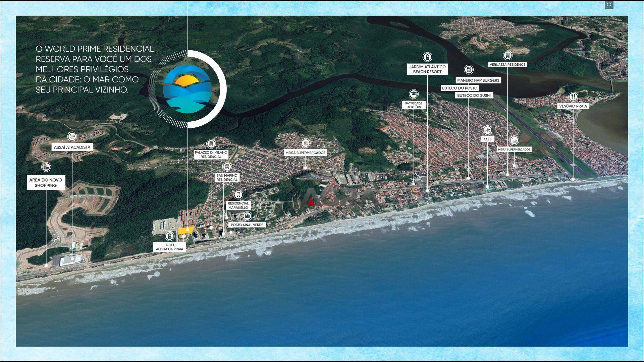This screenshot has width=644, height=362.
Task: Click the restaurant icon above Vesúvio Praia
Action: [573, 97]
